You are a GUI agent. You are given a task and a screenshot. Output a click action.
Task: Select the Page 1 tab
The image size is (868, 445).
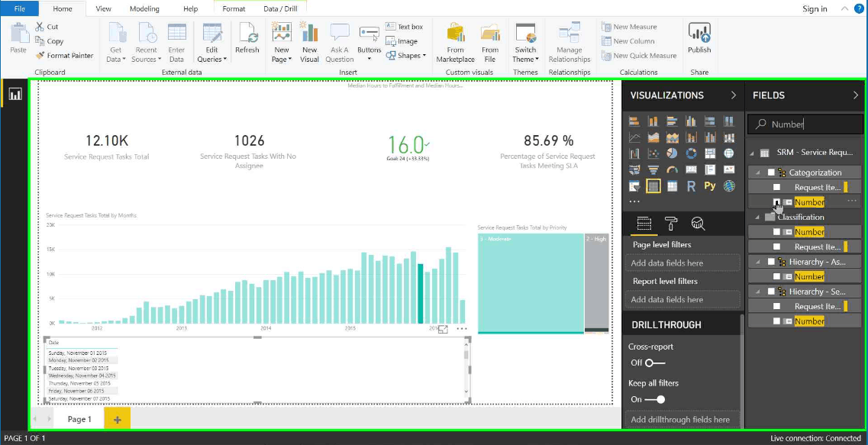coord(79,419)
